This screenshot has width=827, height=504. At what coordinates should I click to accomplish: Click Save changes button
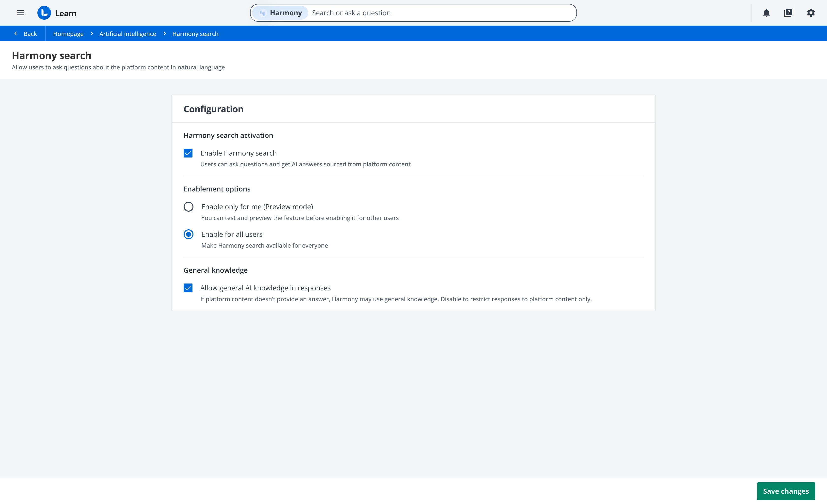pos(786,491)
